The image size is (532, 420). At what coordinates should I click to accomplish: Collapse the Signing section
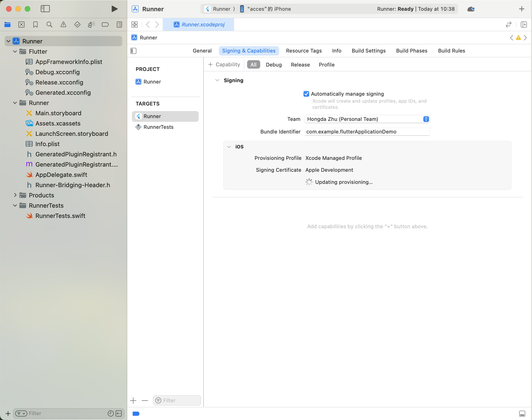pyautogui.click(x=217, y=80)
